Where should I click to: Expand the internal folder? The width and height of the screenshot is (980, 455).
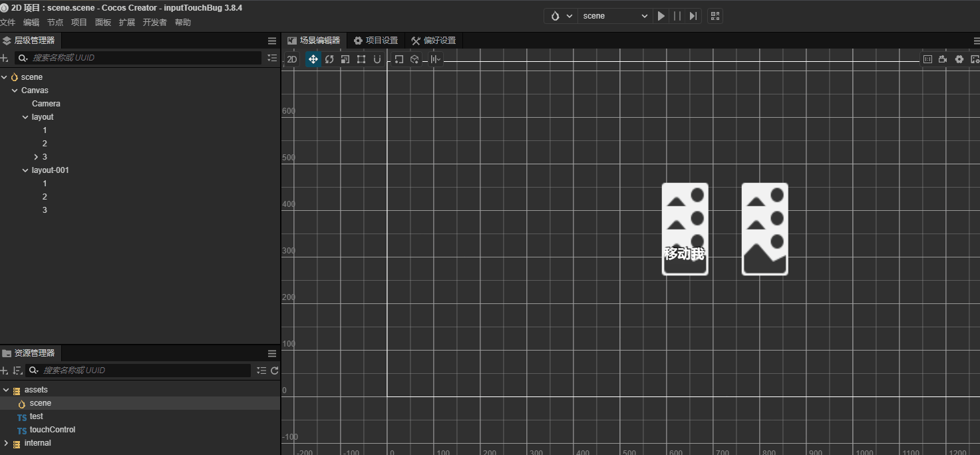click(x=6, y=443)
